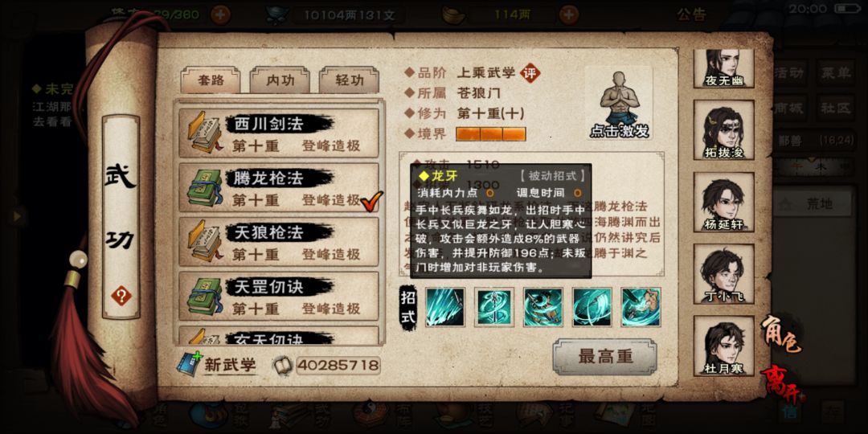Select 西川剑法 in the martial arts list
The height and width of the screenshot is (434, 868).
click(278, 133)
